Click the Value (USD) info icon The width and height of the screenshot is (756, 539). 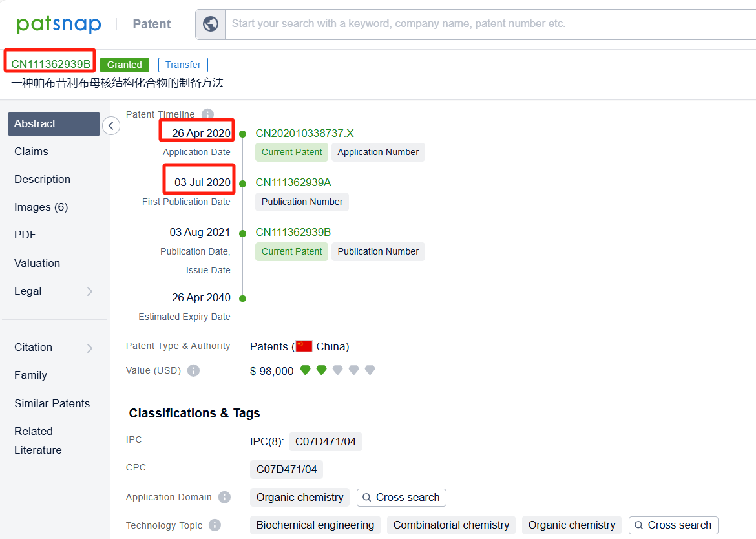(x=193, y=371)
